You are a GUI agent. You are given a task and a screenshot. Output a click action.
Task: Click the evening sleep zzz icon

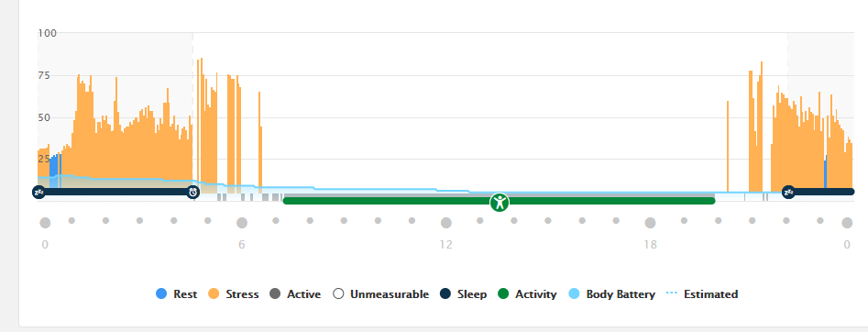789,193
